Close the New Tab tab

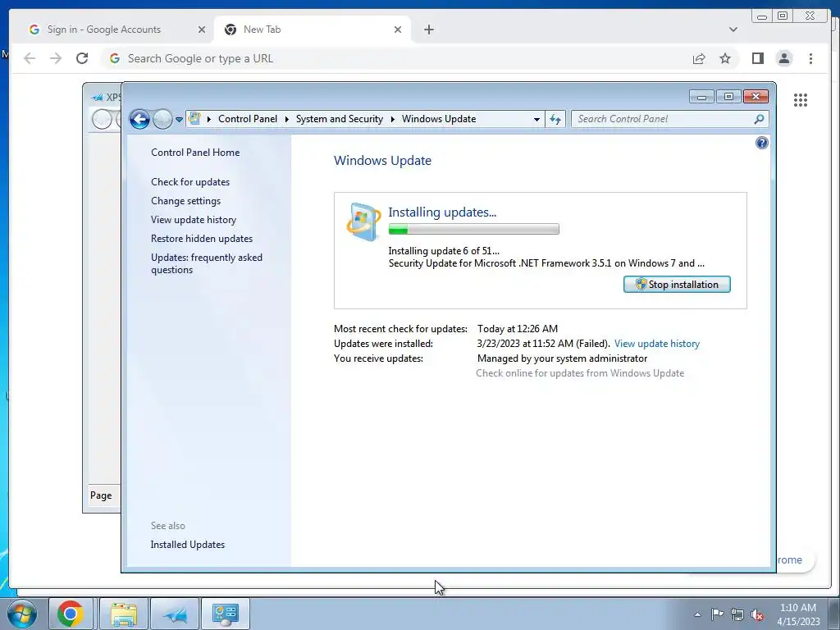point(398,30)
